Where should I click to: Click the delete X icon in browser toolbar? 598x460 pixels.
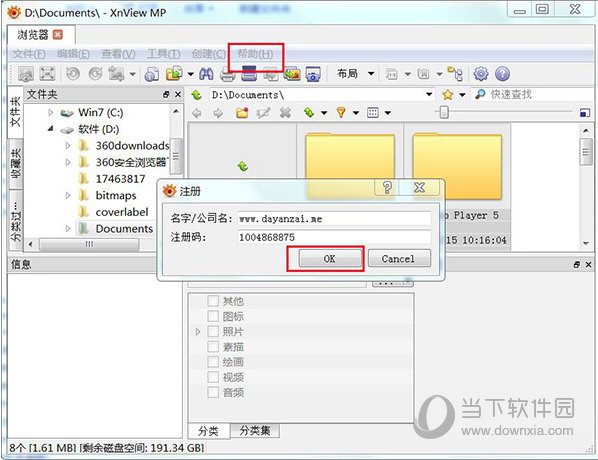click(x=285, y=113)
